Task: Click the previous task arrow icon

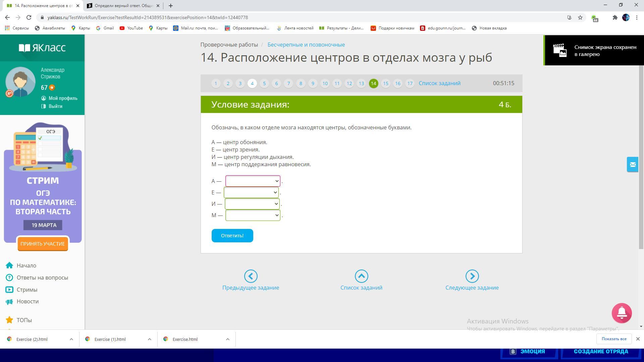Action: [x=251, y=276]
